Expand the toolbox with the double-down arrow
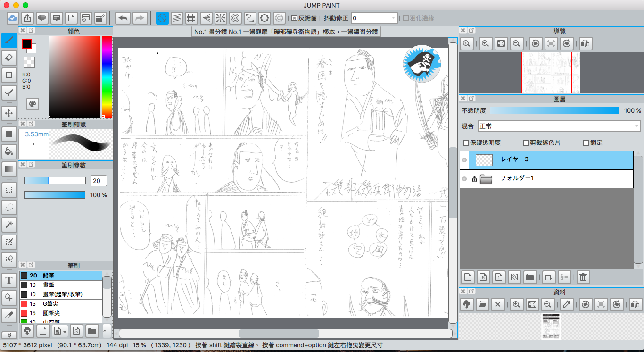This screenshot has width=644, height=352. tap(9, 335)
